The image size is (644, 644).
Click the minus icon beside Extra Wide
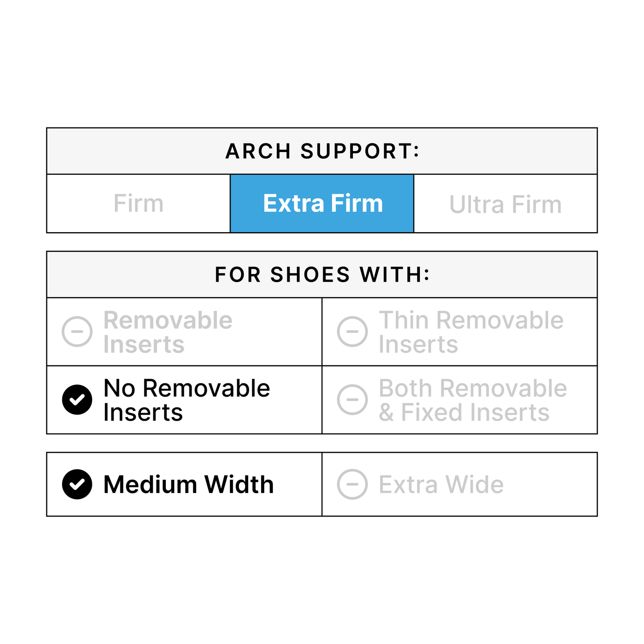point(352,484)
